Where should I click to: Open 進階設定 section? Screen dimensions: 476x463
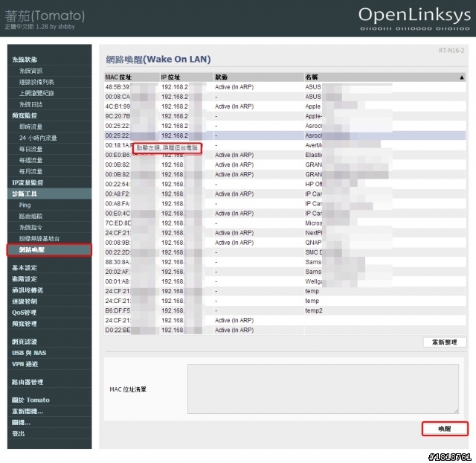[x=25, y=279]
